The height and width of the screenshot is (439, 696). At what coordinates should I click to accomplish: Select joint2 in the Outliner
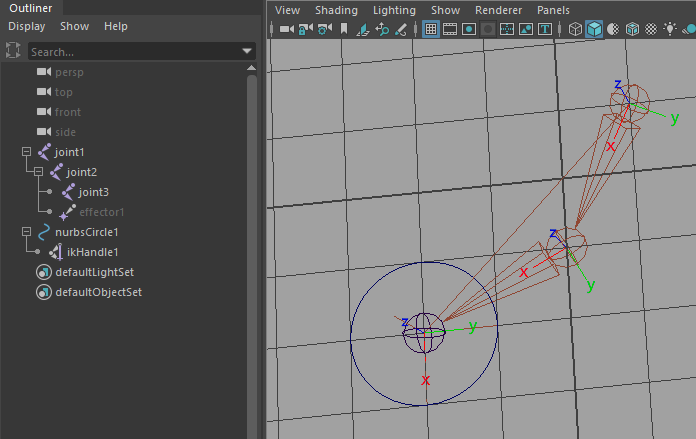[x=82, y=172]
